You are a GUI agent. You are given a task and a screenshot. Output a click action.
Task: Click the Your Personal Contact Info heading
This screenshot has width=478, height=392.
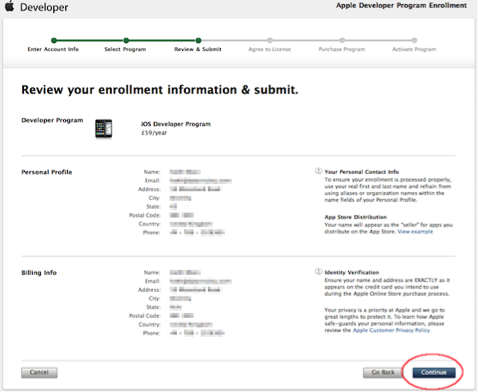tap(362, 172)
